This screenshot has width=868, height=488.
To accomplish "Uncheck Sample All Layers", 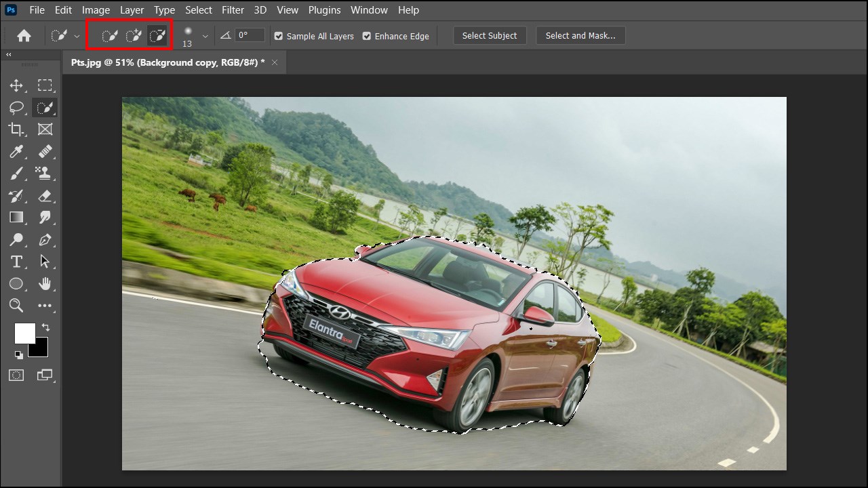I will [x=278, y=36].
